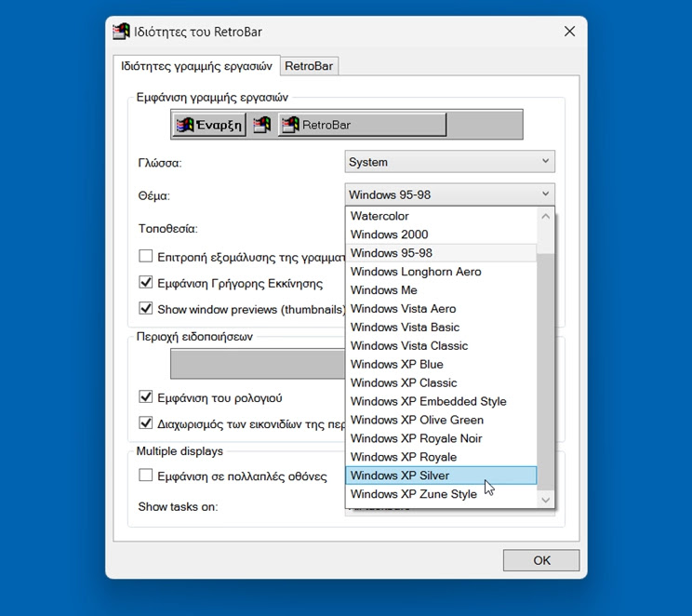Pick Windows Longhorn Aero theme
This screenshot has width=692, height=616.
pos(441,272)
